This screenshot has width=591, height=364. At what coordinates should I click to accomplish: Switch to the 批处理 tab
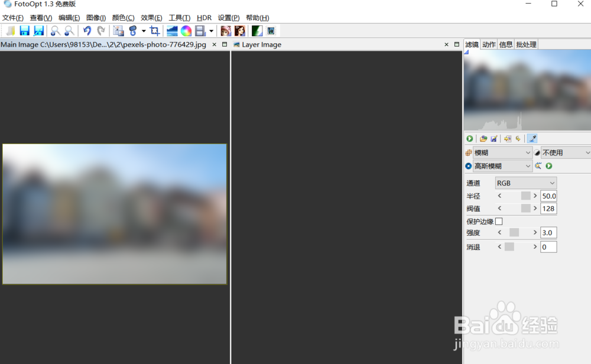526,44
